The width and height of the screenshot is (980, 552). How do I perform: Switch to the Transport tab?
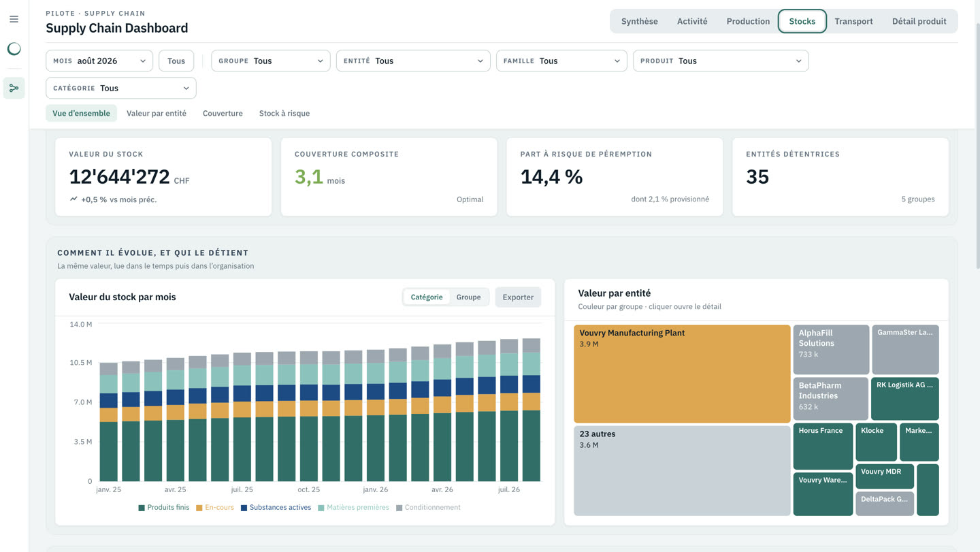pyautogui.click(x=853, y=21)
